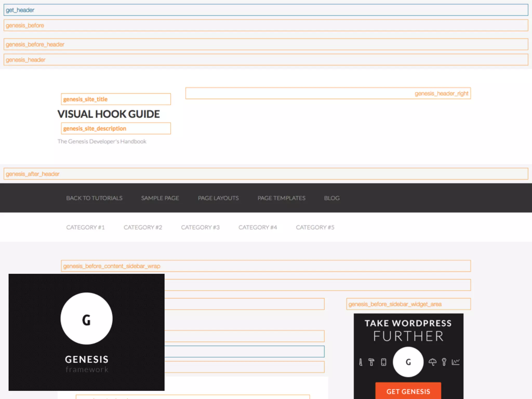Select Category #1 in the secondary nav
This screenshot has height=399, width=532.
85,228
